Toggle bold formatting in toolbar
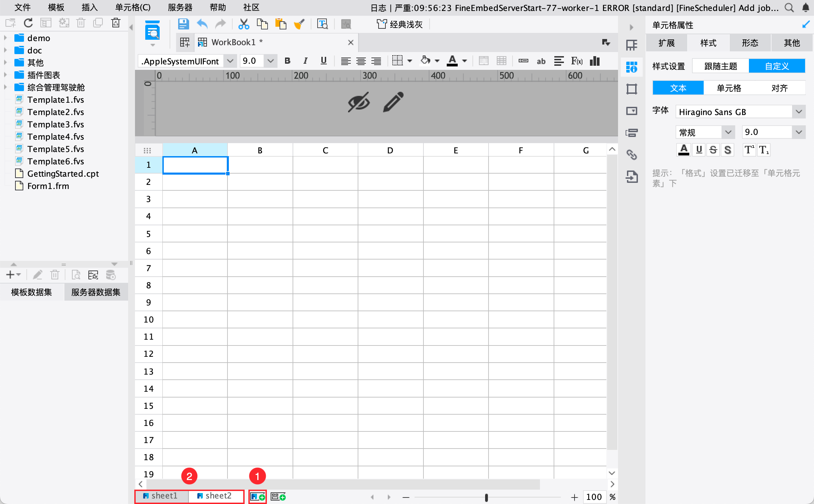 [x=287, y=61]
